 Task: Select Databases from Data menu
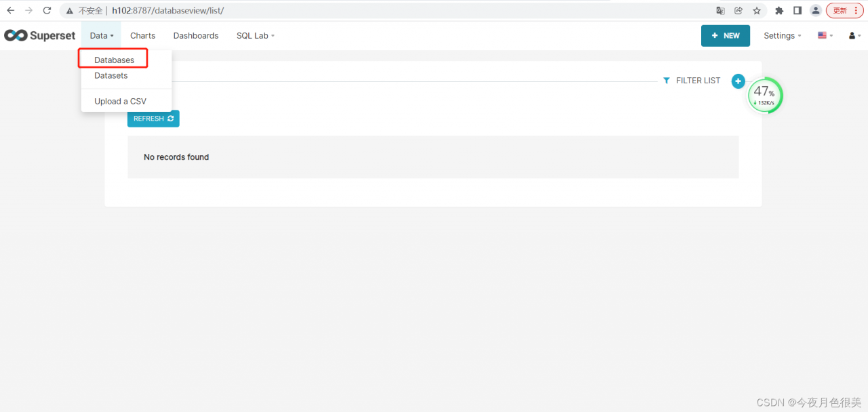tap(114, 60)
